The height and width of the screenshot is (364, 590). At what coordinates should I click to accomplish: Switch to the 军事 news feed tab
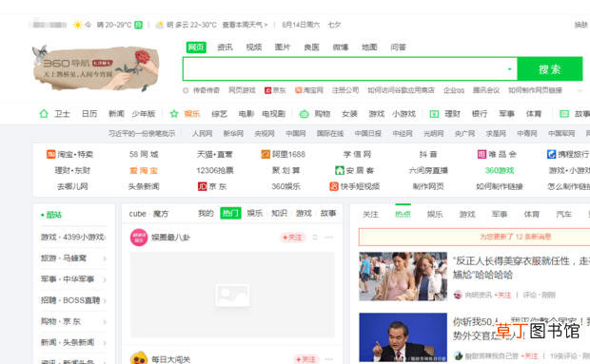500,214
